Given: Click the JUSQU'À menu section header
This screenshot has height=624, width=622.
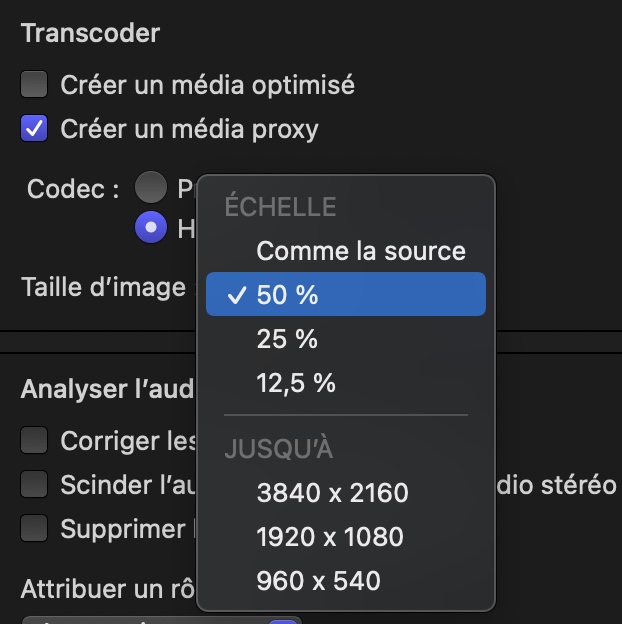Looking at the screenshot, I should (x=279, y=449).
